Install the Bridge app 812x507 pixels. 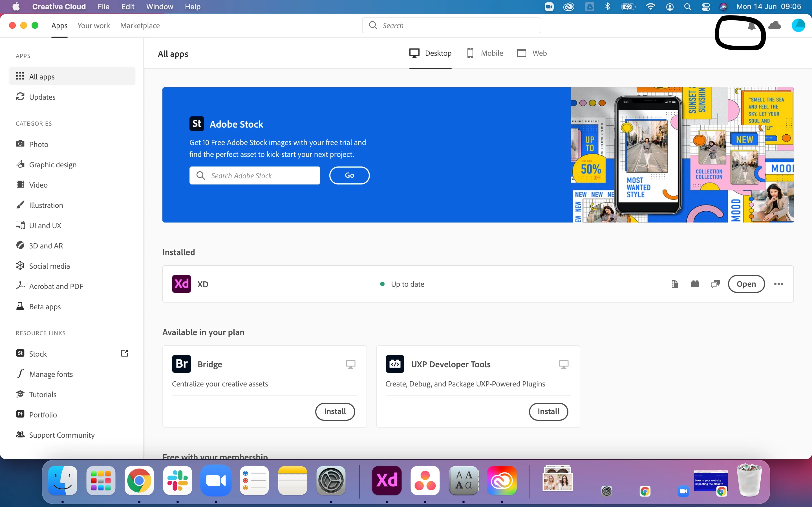tap(335, 412)
